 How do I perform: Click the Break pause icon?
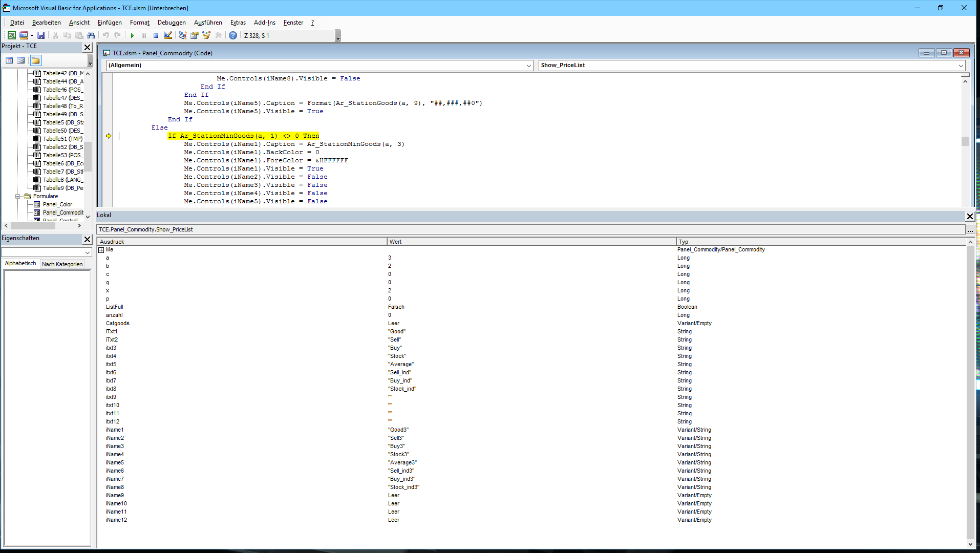click(144, 35)
